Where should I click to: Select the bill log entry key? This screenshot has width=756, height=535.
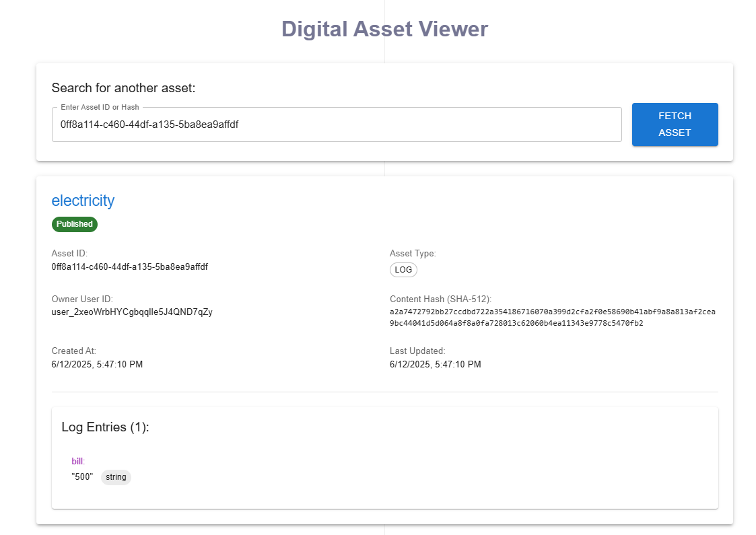[78, 461]
